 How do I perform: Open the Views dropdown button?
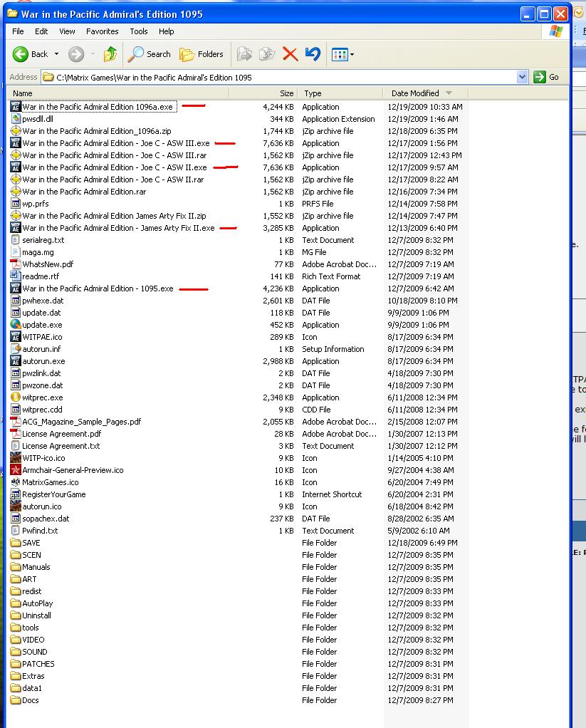pyautogui.click(x=343, y=55)
